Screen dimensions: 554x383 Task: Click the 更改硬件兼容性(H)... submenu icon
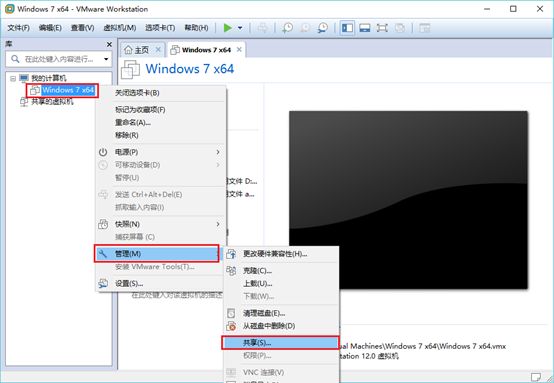(x=231, y=254)
